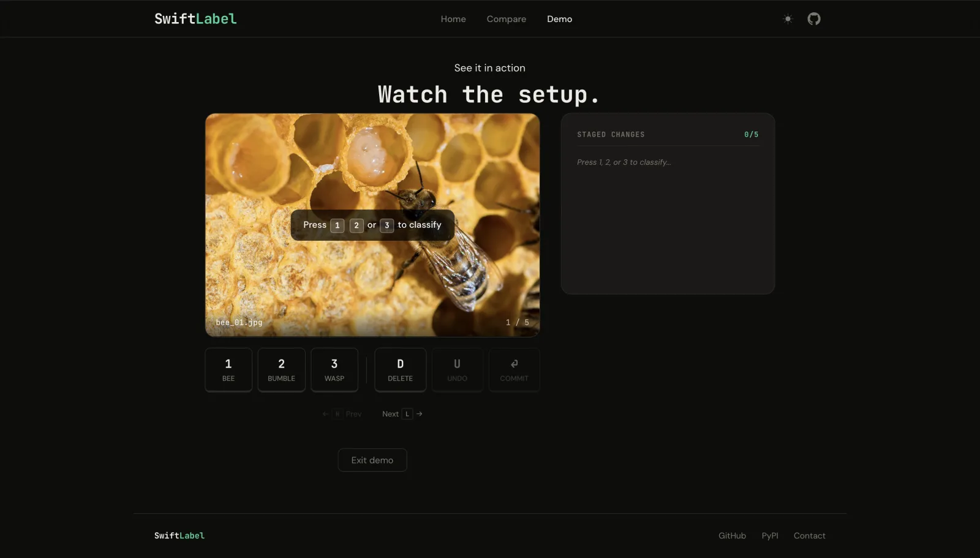Click the key 3 hint in overlay
The height and width of the screenshot is (558, 980).
(x=386, y=225)
